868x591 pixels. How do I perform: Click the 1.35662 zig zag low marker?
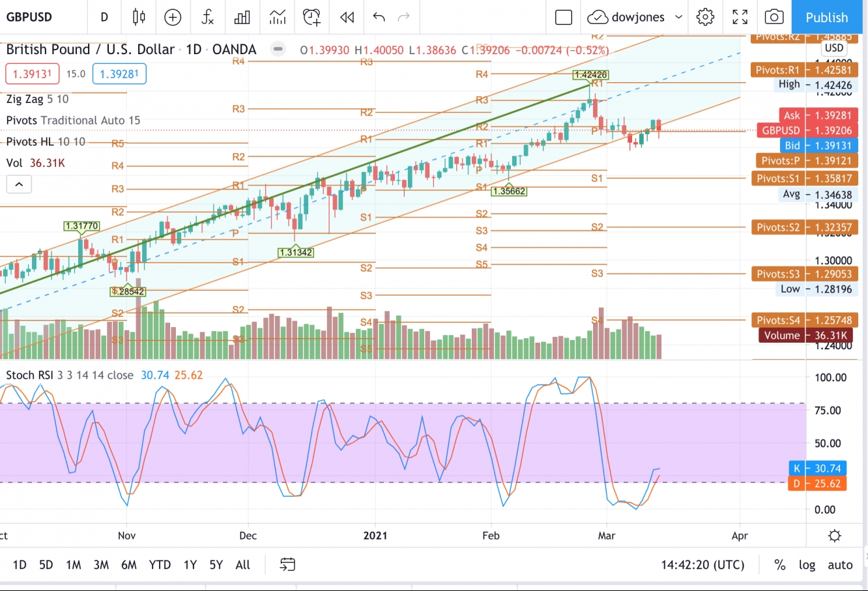click(509, 191)
